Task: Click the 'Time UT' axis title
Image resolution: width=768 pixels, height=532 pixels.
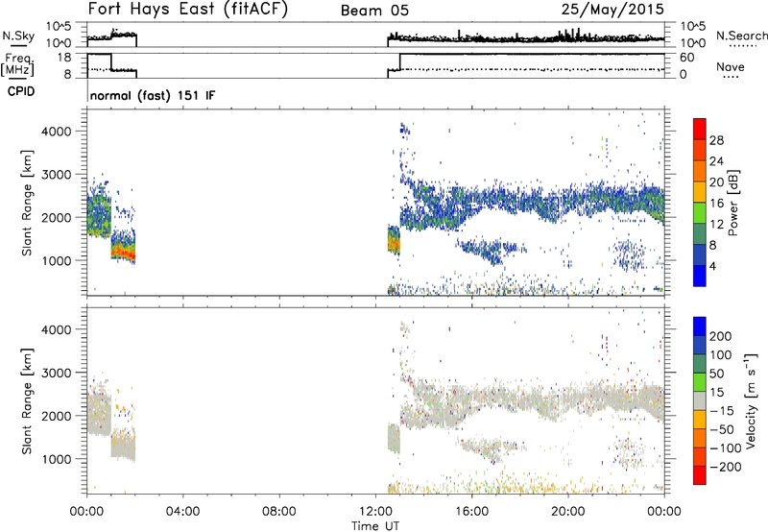Action: click(375, 525)
